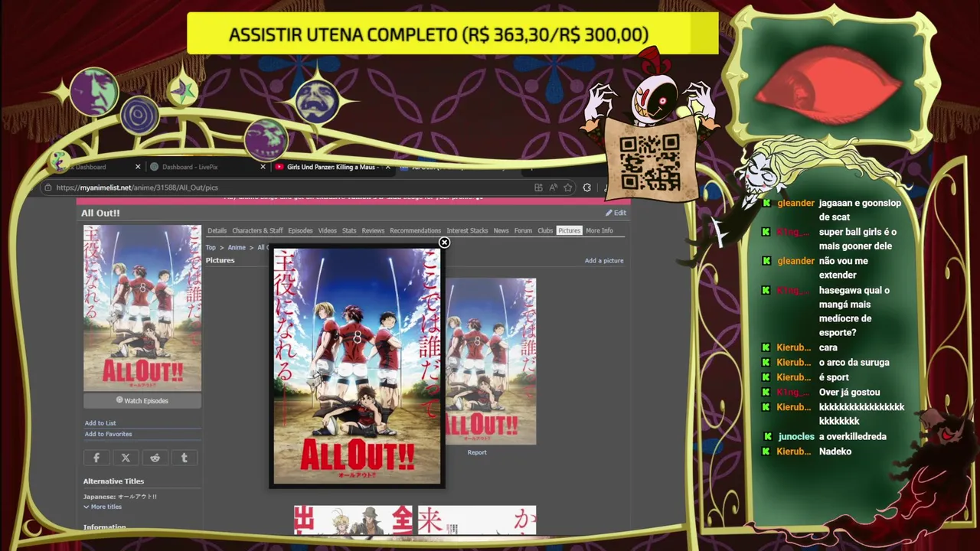This screenshot has height=551, width=980.
Task: Switch to the Stats tab
Action: pyautogui.click(x=349, y=230)
